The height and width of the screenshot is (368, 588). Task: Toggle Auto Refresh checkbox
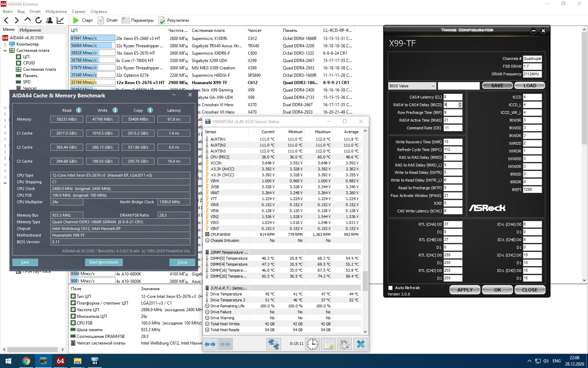tap(390, 288)
